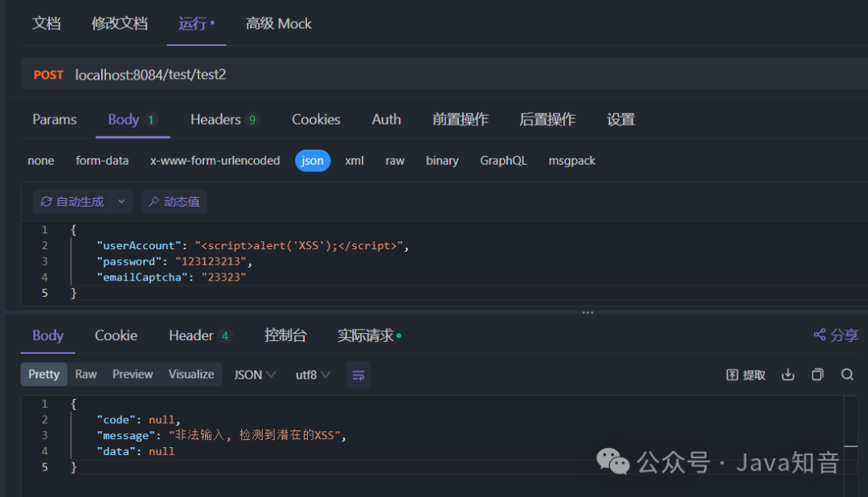Click the URL field localhost:8084/test/test2

[150, 75]
